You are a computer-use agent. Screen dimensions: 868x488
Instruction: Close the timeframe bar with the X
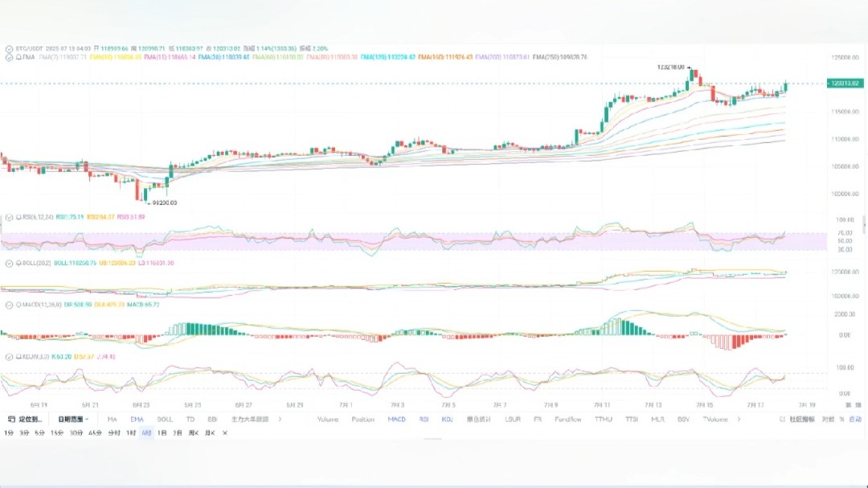[x=225, y=433]
